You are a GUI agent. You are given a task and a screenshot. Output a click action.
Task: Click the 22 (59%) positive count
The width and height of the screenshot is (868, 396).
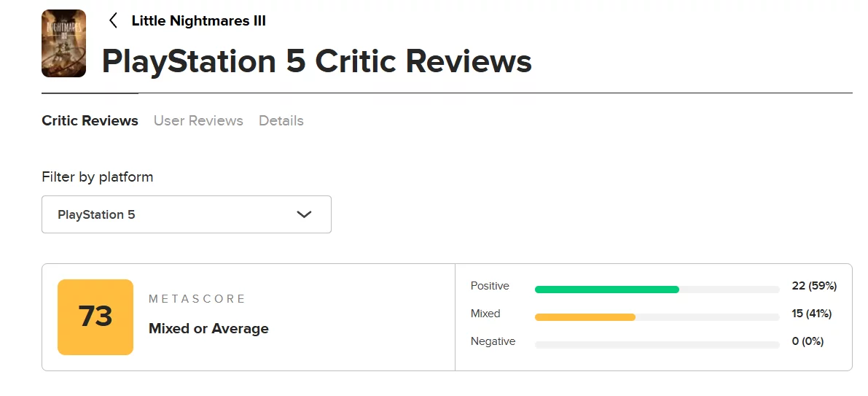point(814,286)
